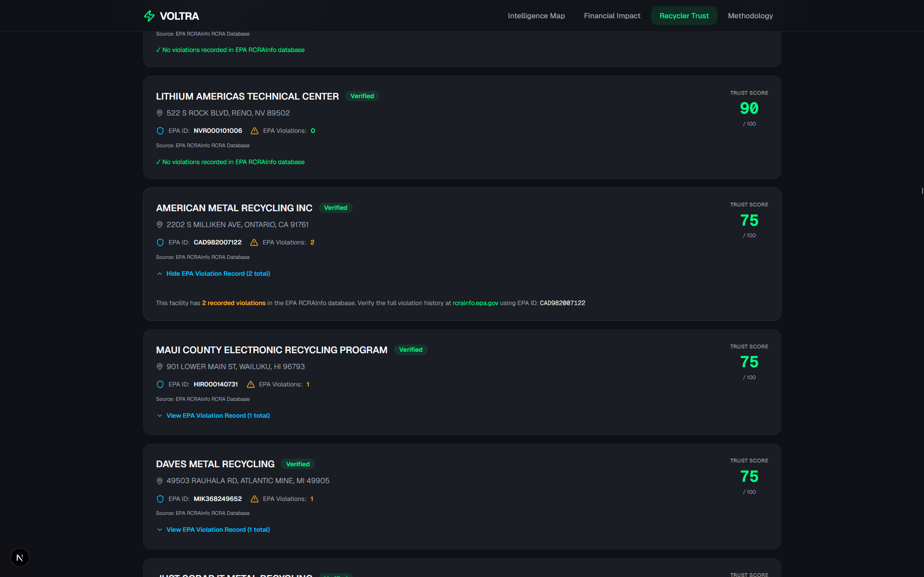
Task: Select the Recycler Trust tab
Action: [684, 16]
